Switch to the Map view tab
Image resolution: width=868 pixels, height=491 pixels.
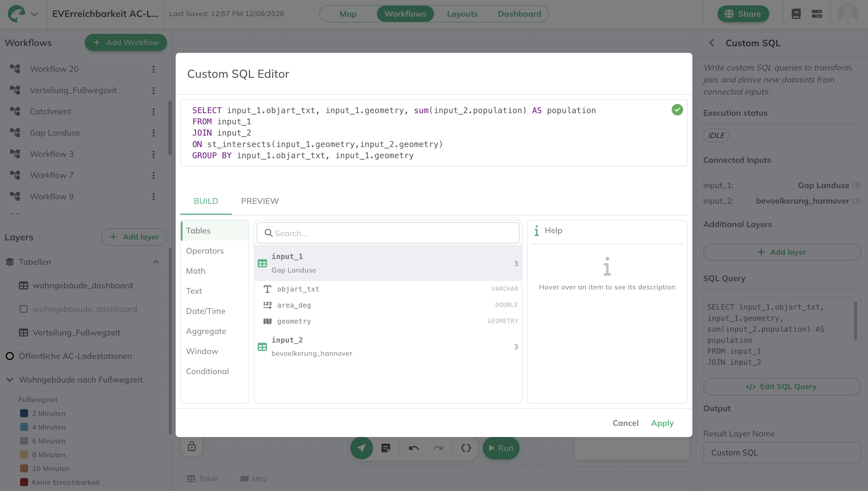(x=348, y=14)
